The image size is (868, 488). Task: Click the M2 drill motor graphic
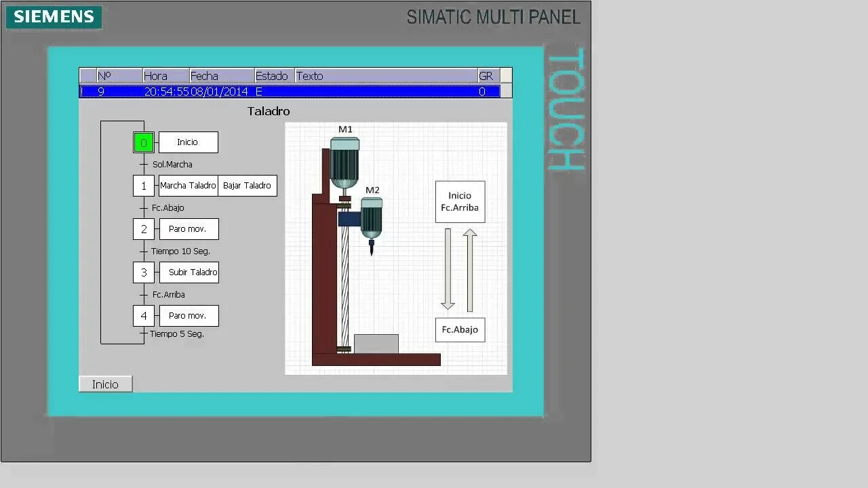pyautogui.click(x=372, y=218)
